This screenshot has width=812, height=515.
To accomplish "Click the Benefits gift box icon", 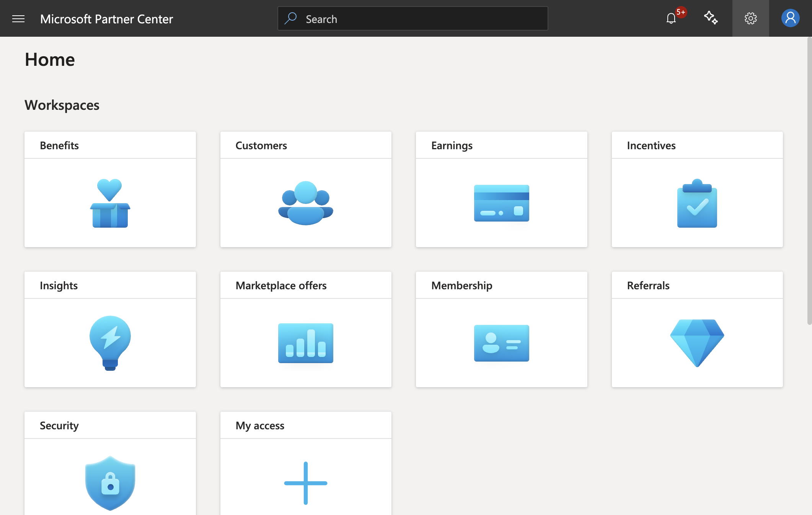I will coord(110,203).
